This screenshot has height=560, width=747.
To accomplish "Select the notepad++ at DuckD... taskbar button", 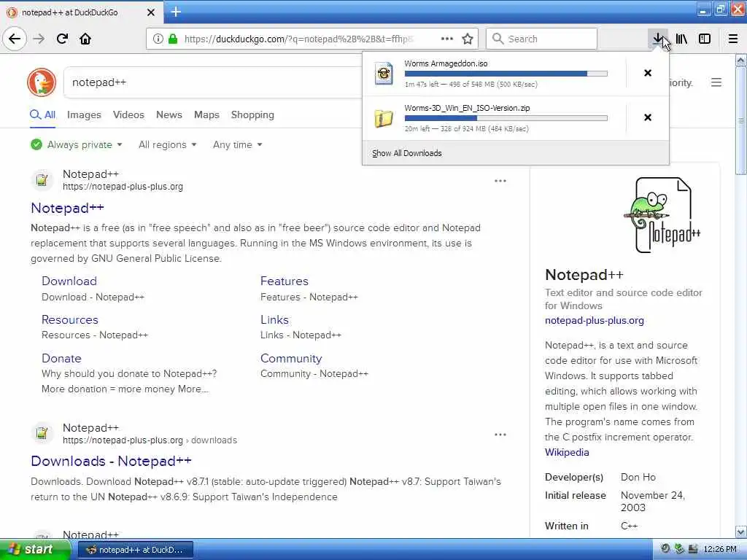I will (135, 550).
